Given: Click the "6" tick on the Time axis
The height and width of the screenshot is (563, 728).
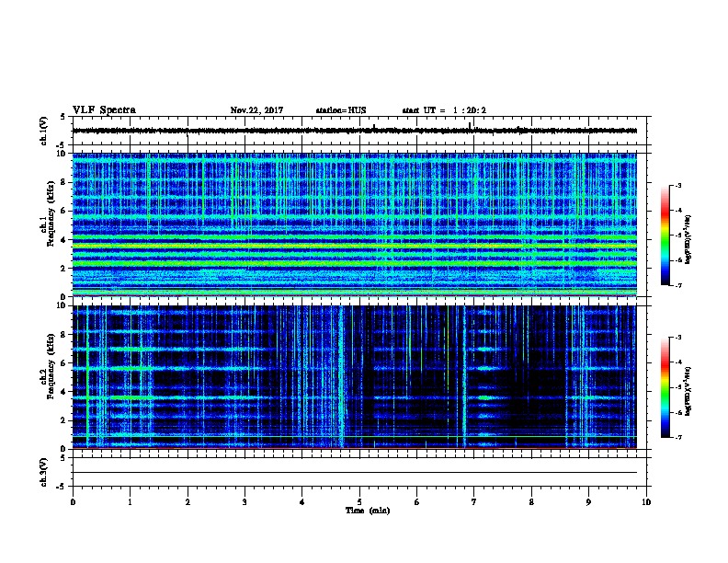Looking at the screenshot, I should click(x=417, y=502).
